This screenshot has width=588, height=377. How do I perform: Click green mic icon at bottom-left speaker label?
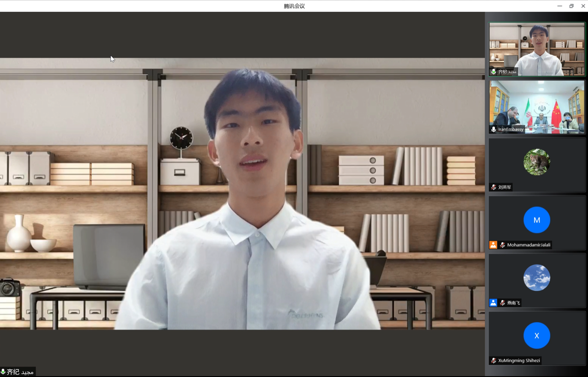pos(3,372)
